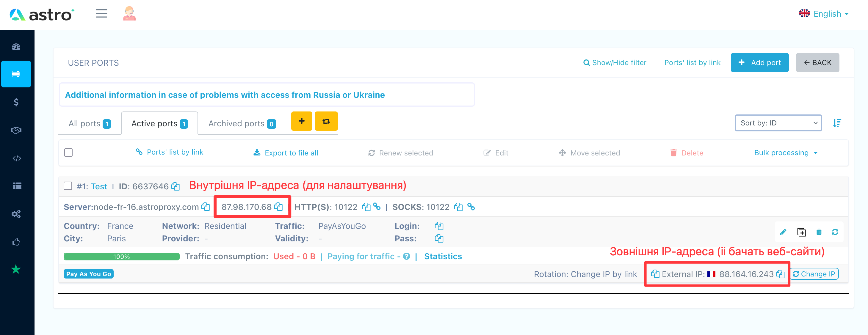Viewport: 868px width, 335px height.
Task: Open SOCKS proxy link icon
Action: click(x=471, y=207)
